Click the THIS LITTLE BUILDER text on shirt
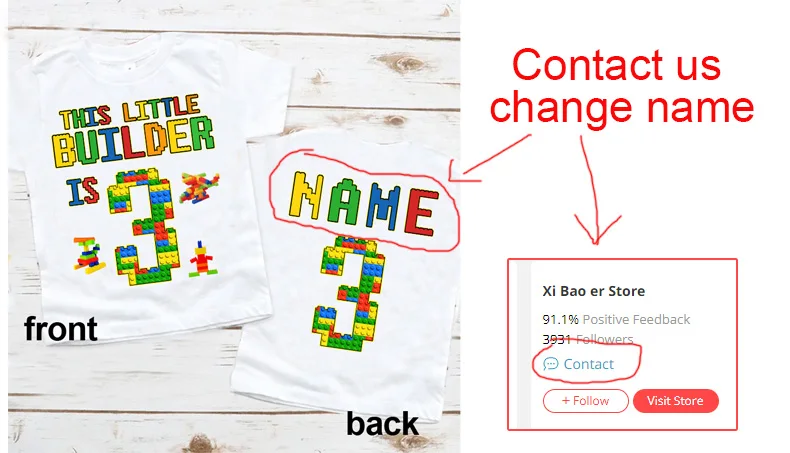Image resolution: width=790 pixels, height=453 pixels. tap(134, 131)
